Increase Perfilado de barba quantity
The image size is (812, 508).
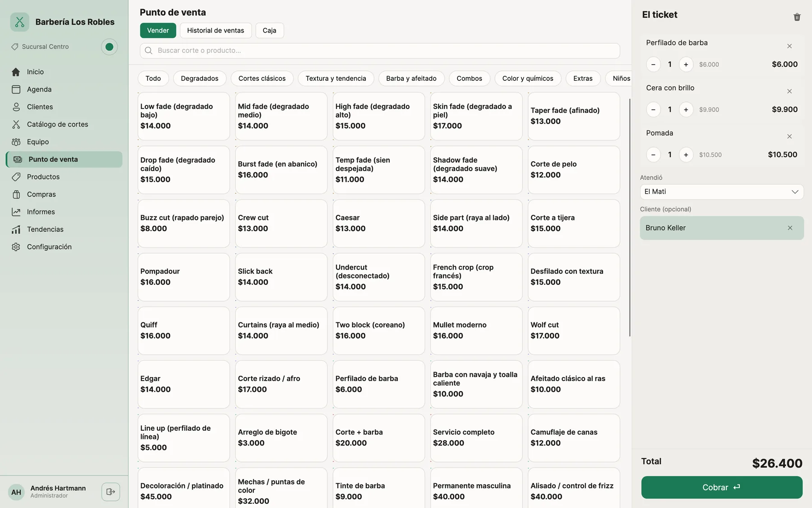(686, 65)
